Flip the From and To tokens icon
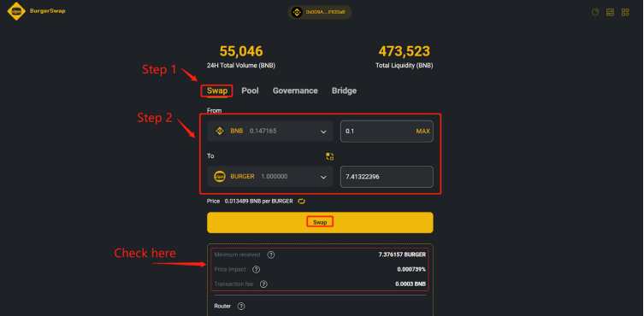644x316 pixels. tap(330, 156)
